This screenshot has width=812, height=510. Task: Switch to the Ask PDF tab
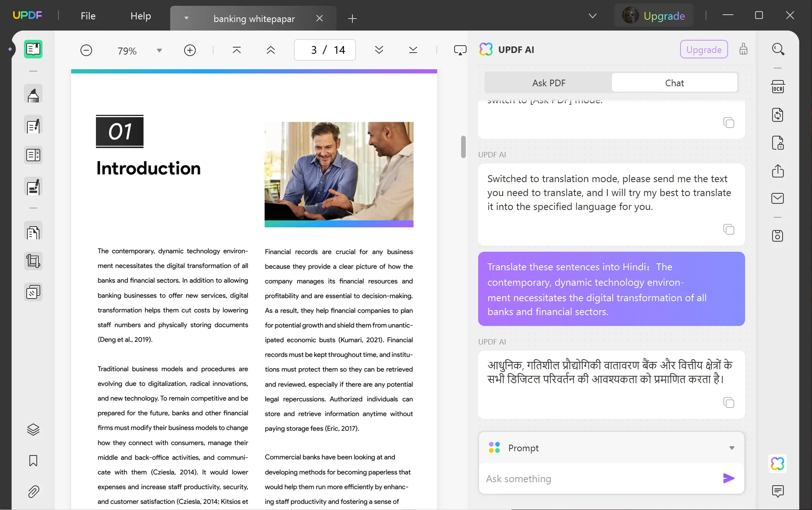pyautogui.click(x=549, y=82)
